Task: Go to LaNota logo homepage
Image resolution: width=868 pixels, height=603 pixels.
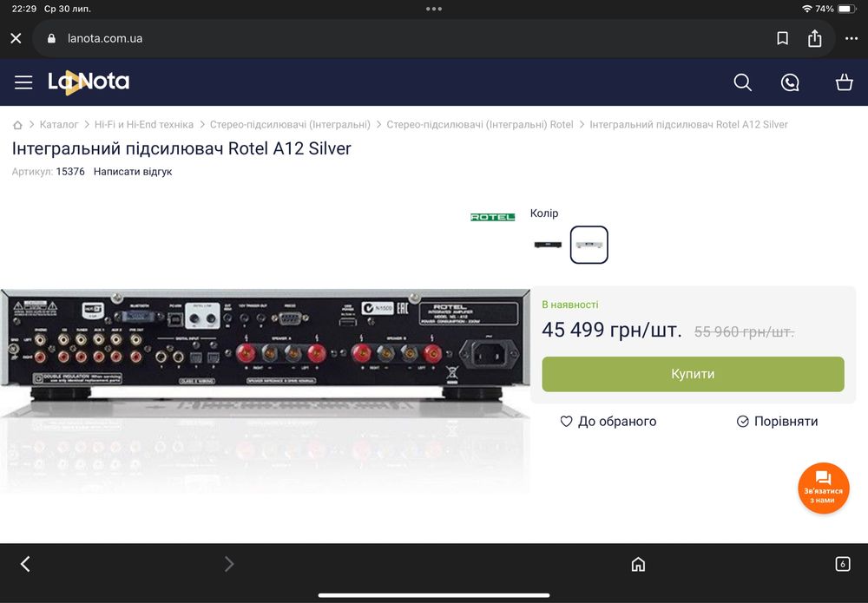Action: [x=89, y=82]
